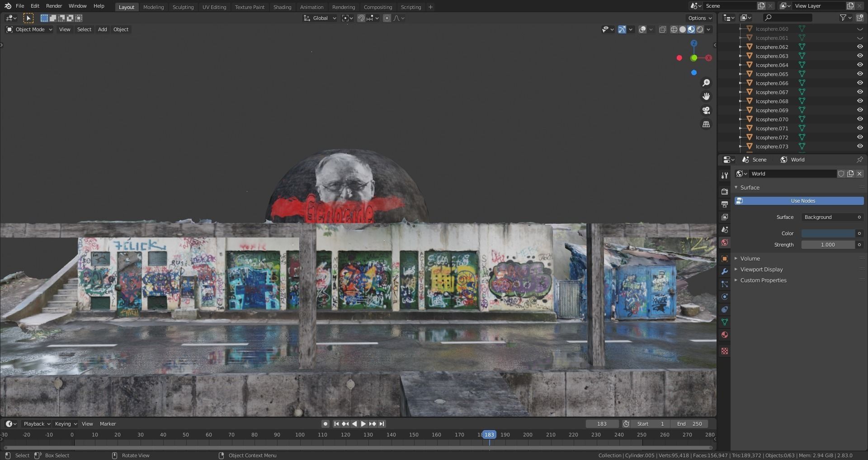Screen dimensions: 868x460
Task: Toggle world fake user shield
Action: 841,174
